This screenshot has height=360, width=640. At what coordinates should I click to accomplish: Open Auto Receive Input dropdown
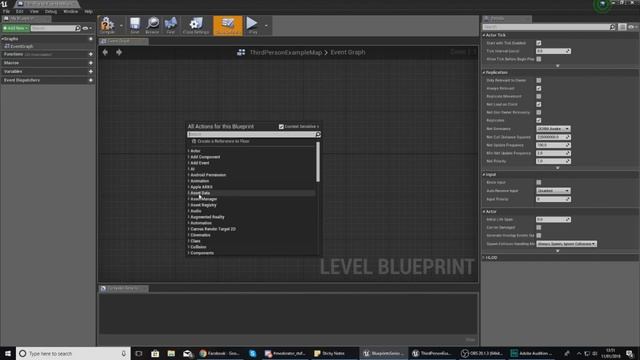tap(553, 191)
